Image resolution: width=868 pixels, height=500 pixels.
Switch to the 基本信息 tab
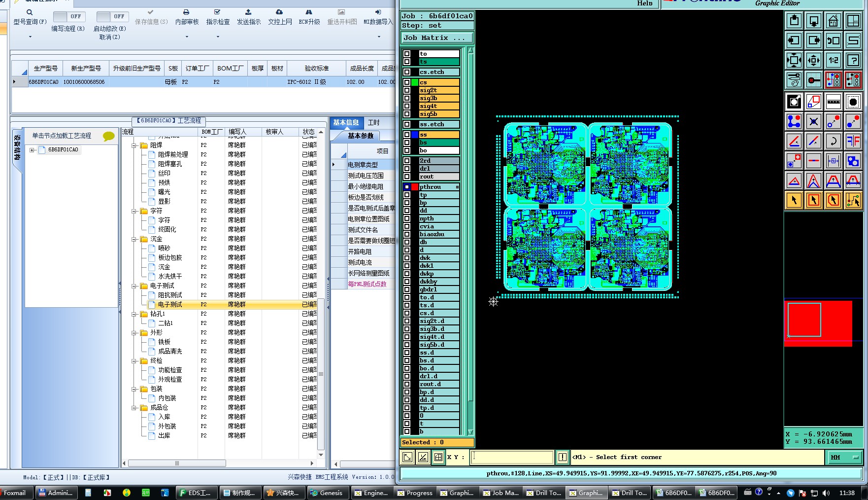tap(346, 122)
